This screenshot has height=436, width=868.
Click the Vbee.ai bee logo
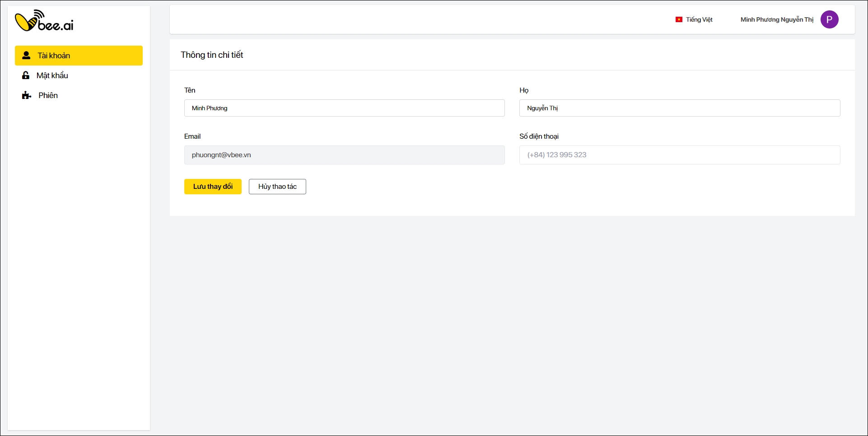coord(44,21)
